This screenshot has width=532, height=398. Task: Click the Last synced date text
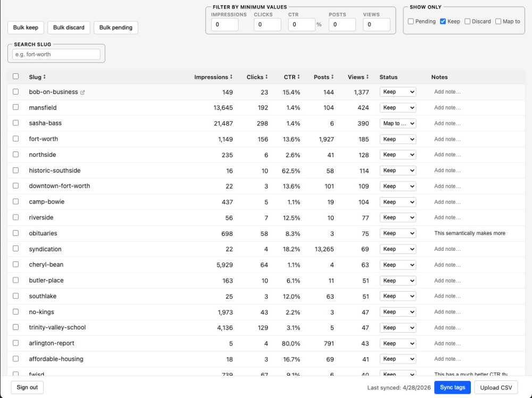click(x=398, y=387)
